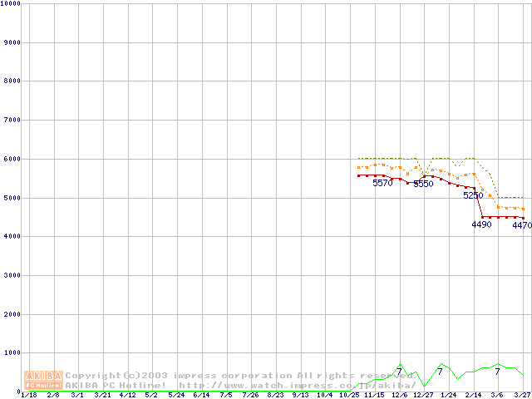532x399 pixels.
Task: Click the 3000 y-axis label
Action: click(12, 275)
